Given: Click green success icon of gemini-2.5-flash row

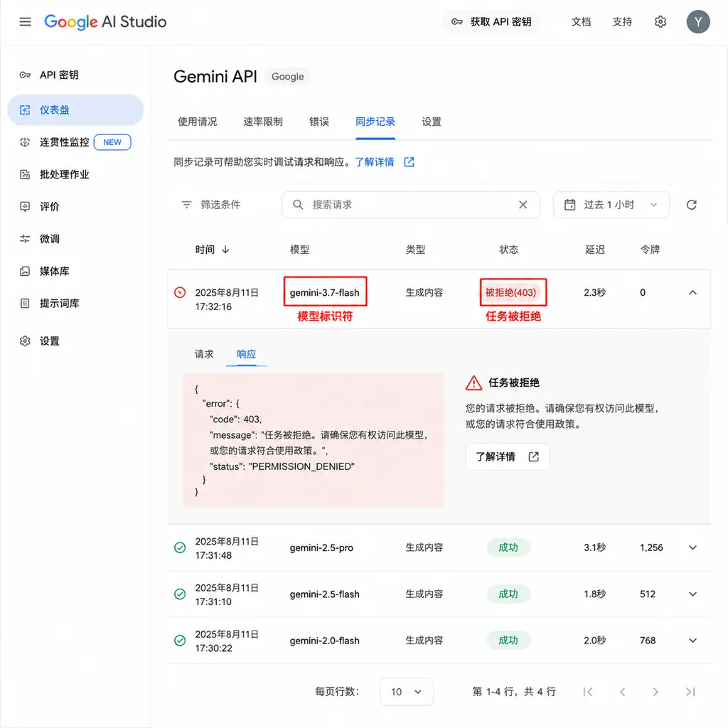Looking at the screenshot, I should click(x=180, y=594).
